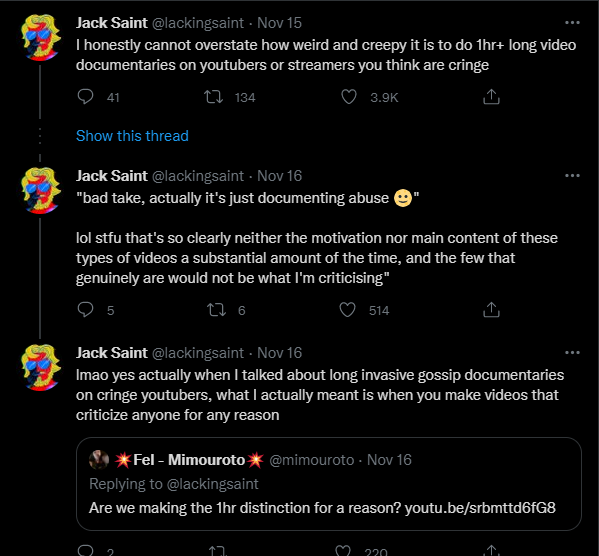Open more options for the 'lmao yes' tweet
The height and width of the screenshot is (556, 599).
tap(572, 353)
